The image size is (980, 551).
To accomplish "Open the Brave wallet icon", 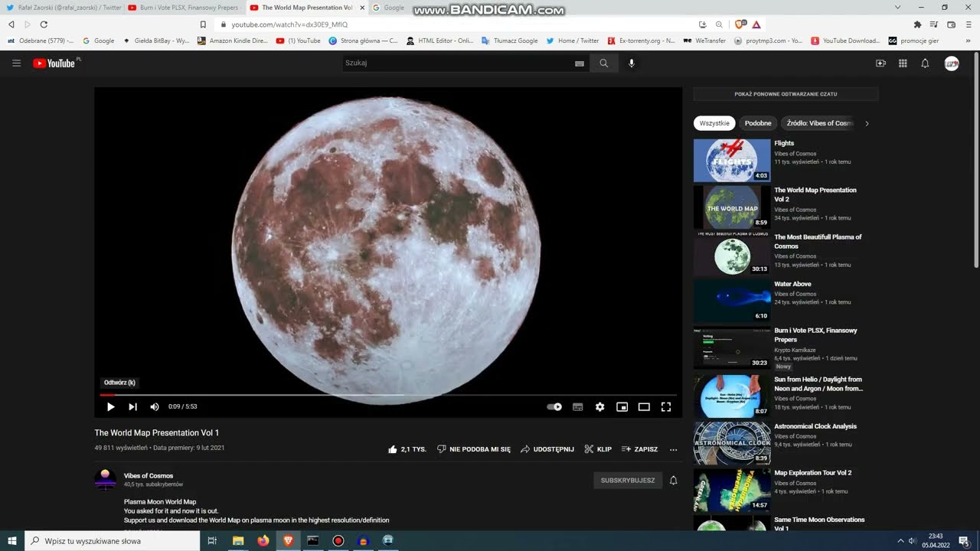I will tap(951, 24).
